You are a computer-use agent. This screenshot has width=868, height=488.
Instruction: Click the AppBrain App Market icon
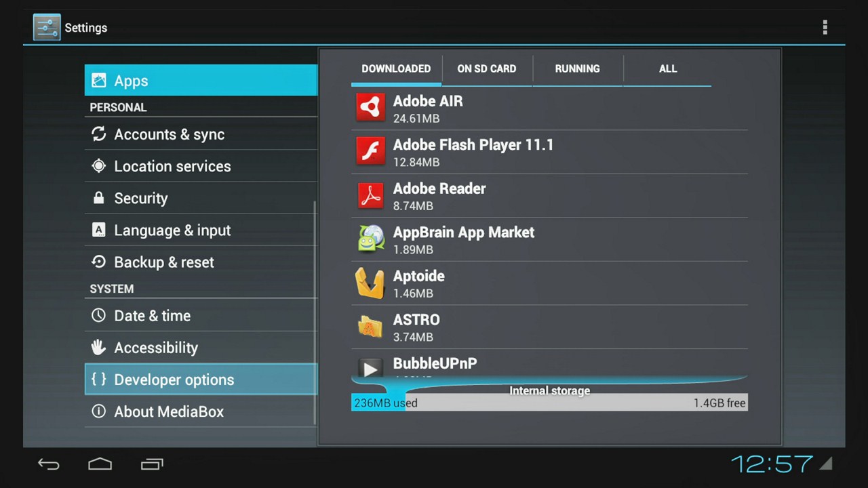click(370, 239)
